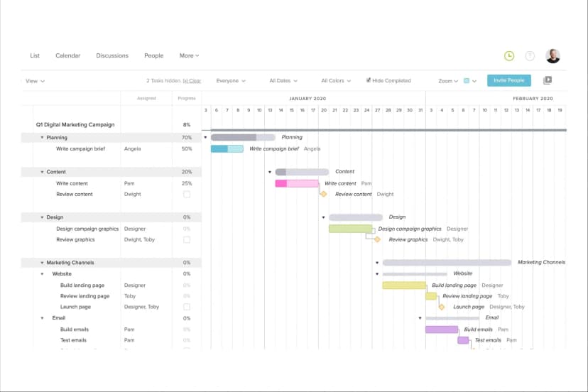Click the blue color square next to Zoom
588x392 pixels.
point(467,81)
